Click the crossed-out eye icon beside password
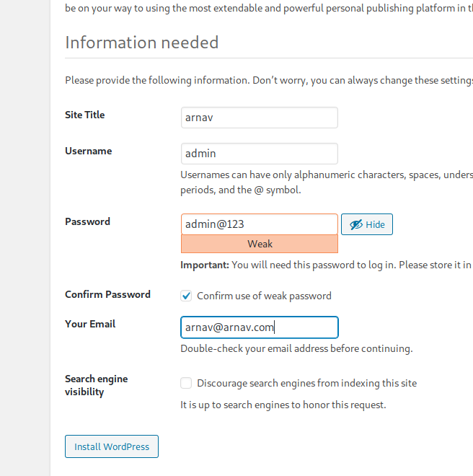The height and width of the screenshot is (476, 473). point(355,225)
